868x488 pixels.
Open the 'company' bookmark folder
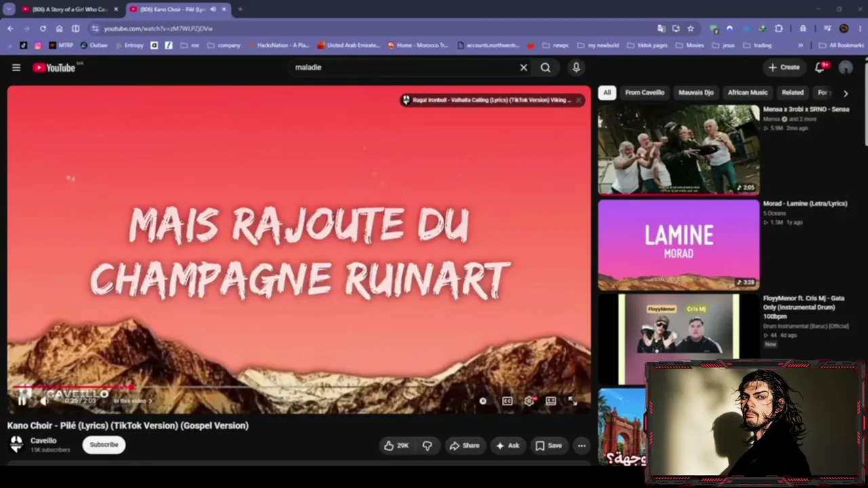(224, 45)
